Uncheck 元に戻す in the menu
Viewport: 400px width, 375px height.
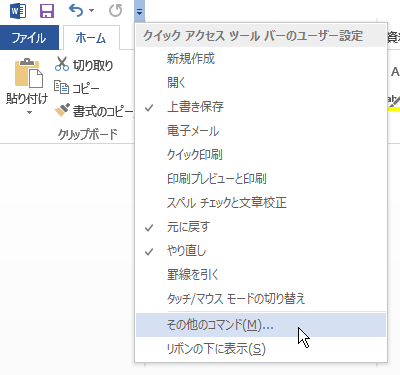(x=261, y=227)
